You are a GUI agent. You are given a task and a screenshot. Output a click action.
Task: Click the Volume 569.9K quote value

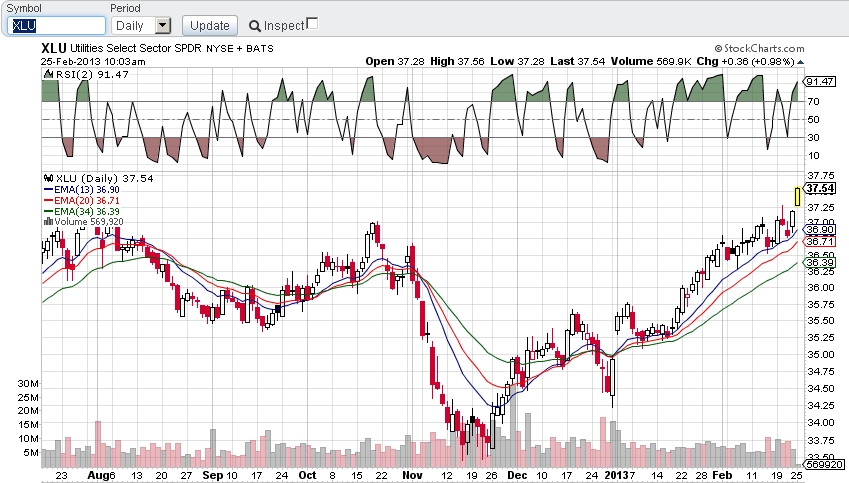[x=651, y=61]
